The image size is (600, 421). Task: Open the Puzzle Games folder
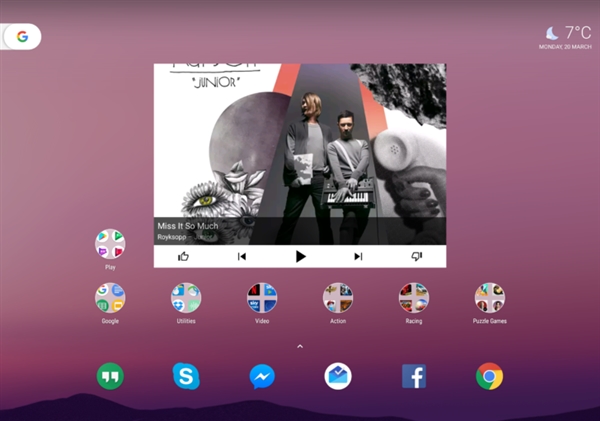tap(489, 297)
